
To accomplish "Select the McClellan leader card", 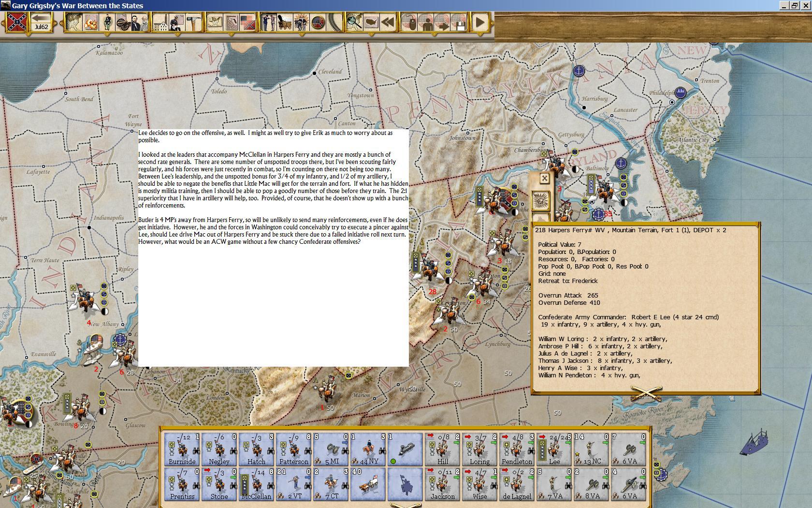I will [256, 484].
